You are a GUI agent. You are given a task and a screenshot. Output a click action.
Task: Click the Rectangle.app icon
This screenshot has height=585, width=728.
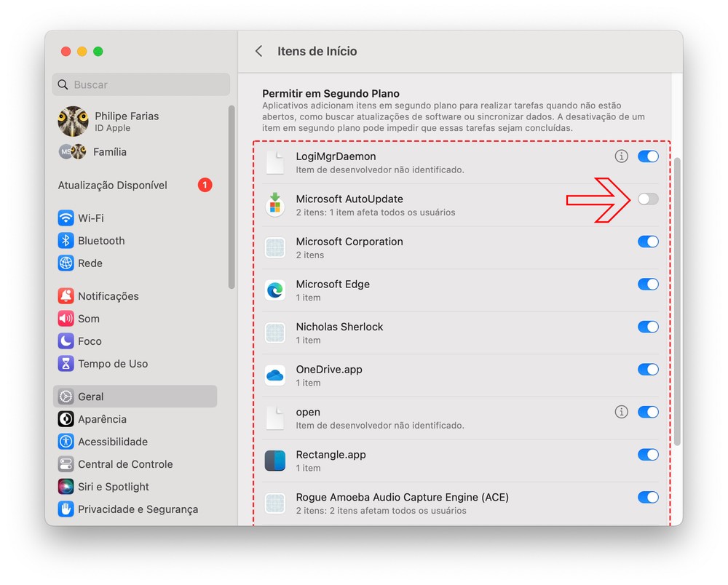275,461
